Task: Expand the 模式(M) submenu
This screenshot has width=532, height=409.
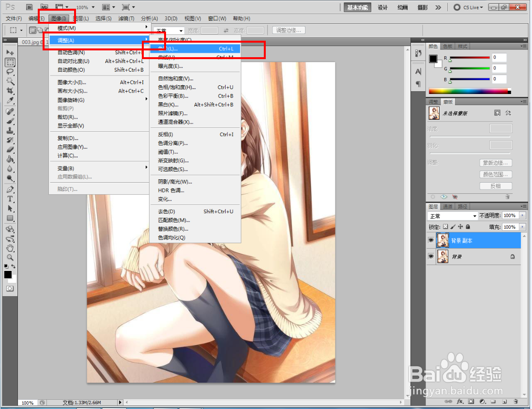Action: pos(99,28)
